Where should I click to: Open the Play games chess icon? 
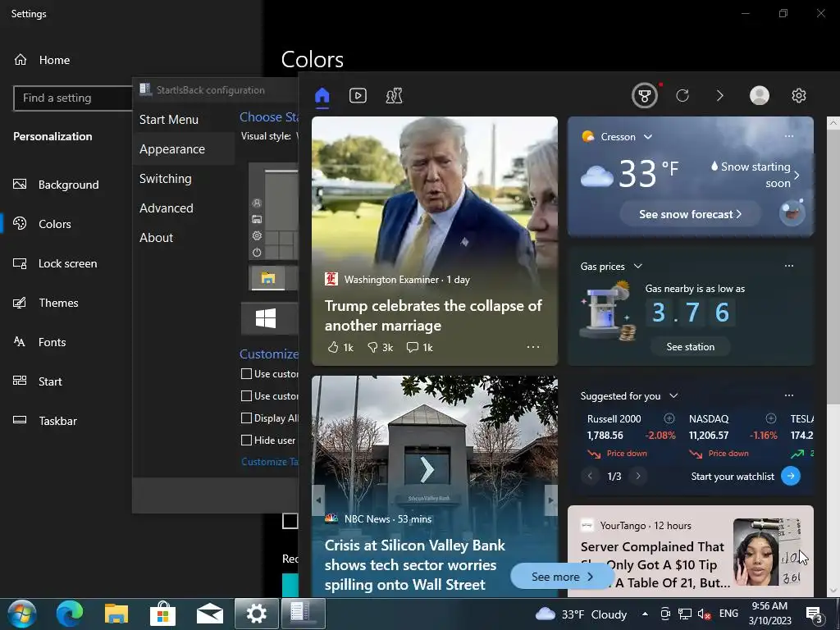(x=394, y=96)
